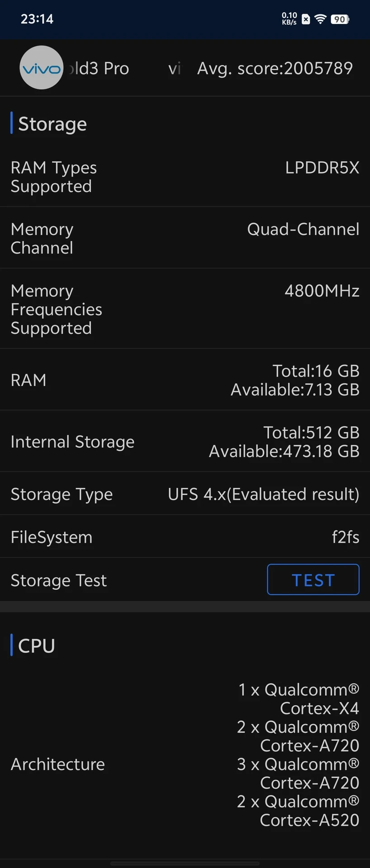Tap the network speed KB/s indicator
370x868 pixels.
(289, 19)
